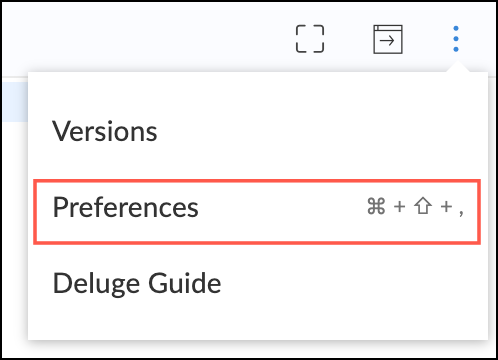498x360 pixels.
Task: Toggle fullscreen mode with bracket icon
Action: point(310,39)
